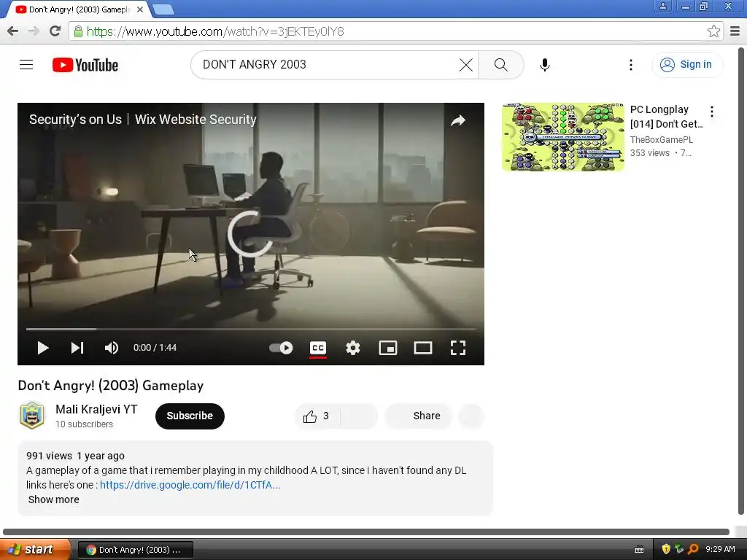The image size is (747, 560).
Task: Go to YouTube home via logo
Action: point(85,65)
